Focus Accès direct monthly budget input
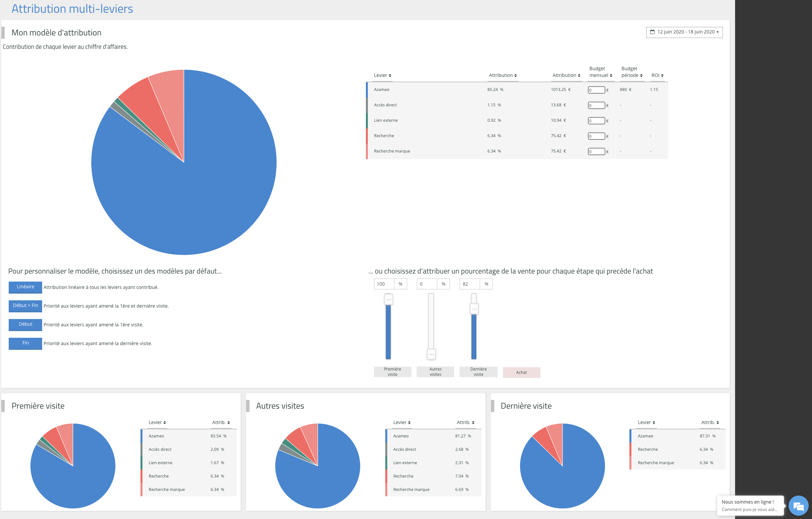 coord(596,106)
